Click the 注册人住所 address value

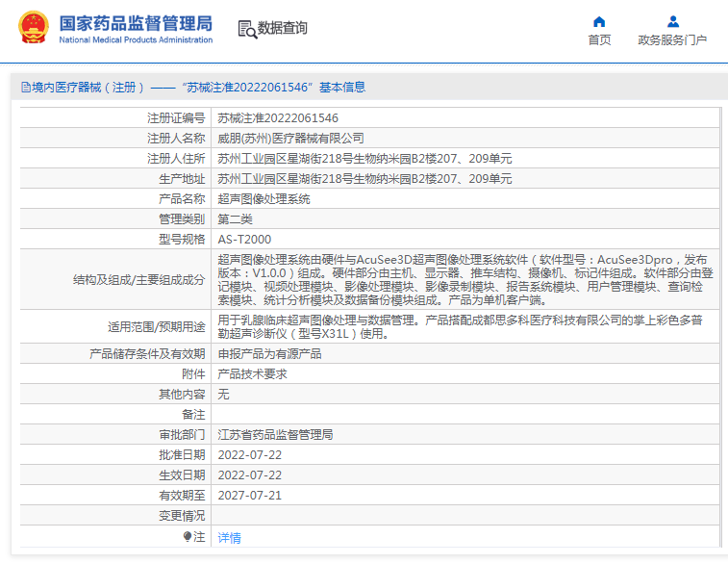coord(364,159)
